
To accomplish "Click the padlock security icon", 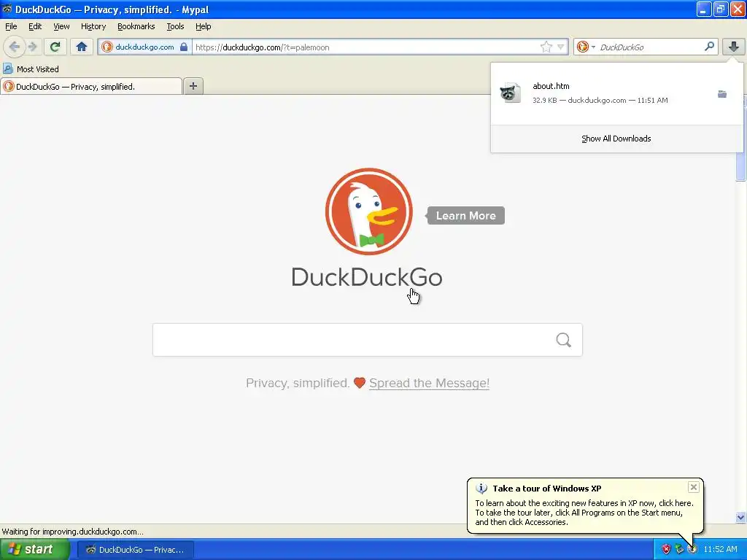I will [x=183, y=47].
